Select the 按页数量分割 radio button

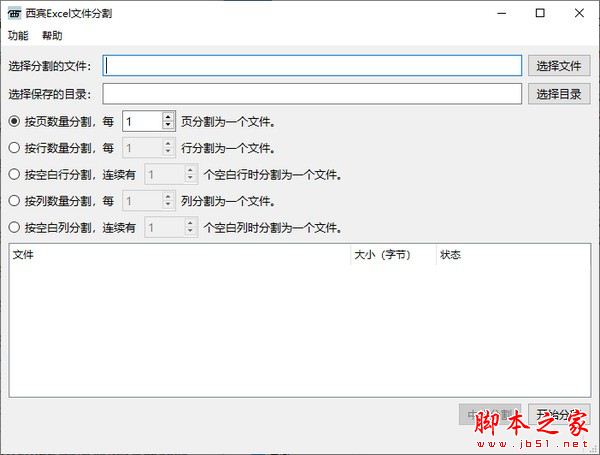[x=15, y=121]
